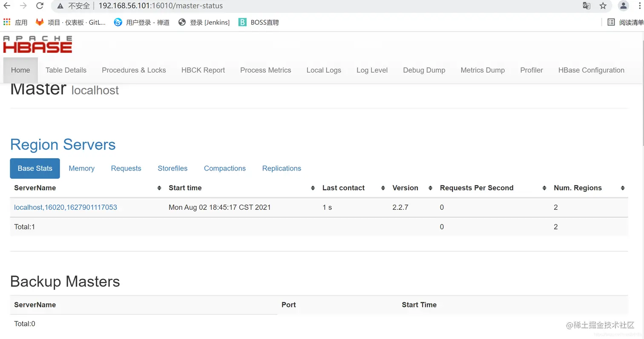Open HBase Configuration page

coord(591,70)
